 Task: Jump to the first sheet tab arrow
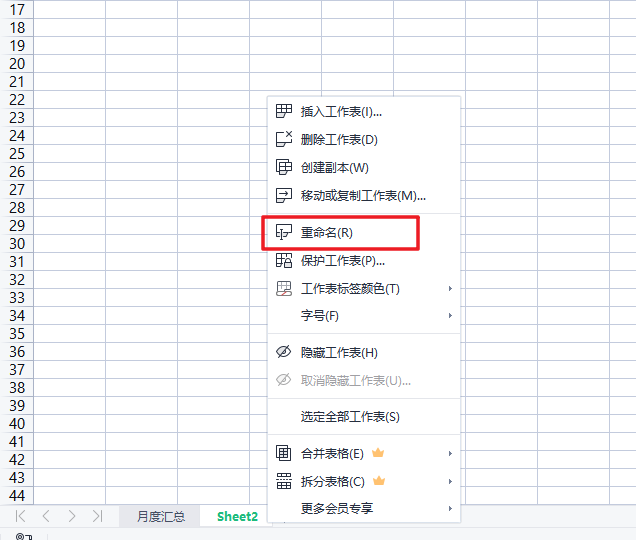tap(20, 516)
